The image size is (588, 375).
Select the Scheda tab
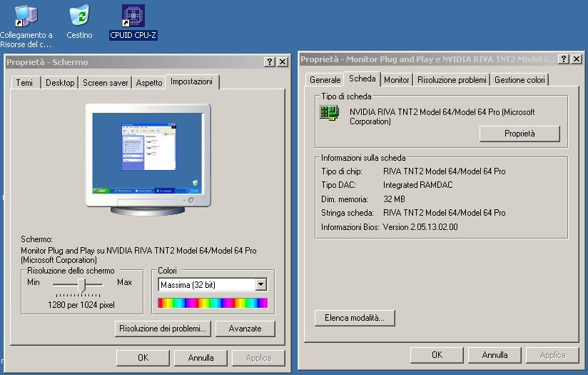click(363, 79)
